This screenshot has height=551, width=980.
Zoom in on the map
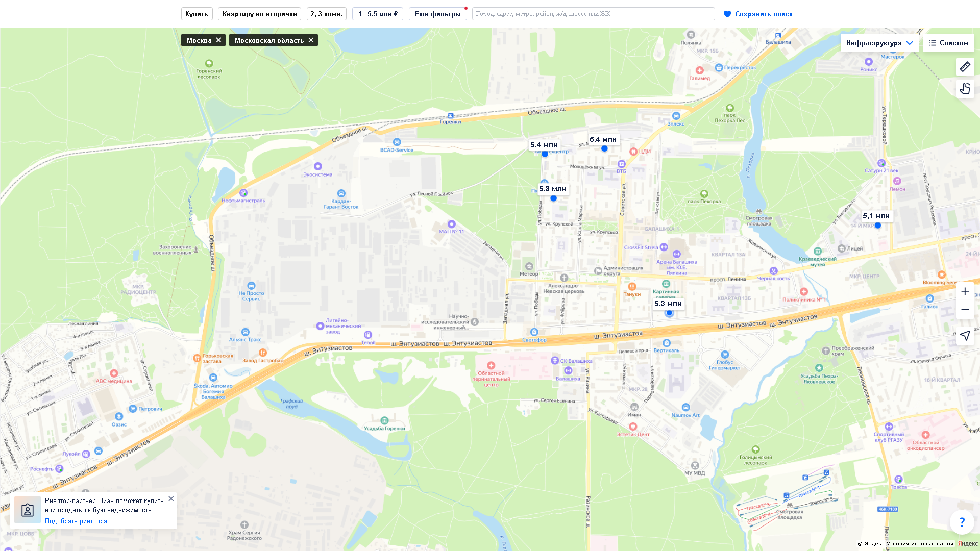coord(965,291)
